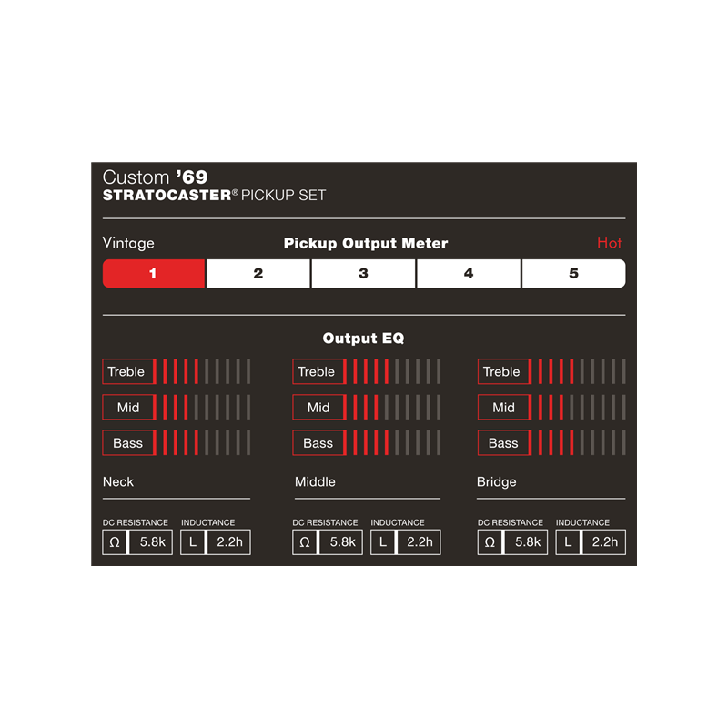Select segment 3 on Pickup Output Meter
This screenshot has height=728, width=728.
pyautogui.click(x=363, y=273)
